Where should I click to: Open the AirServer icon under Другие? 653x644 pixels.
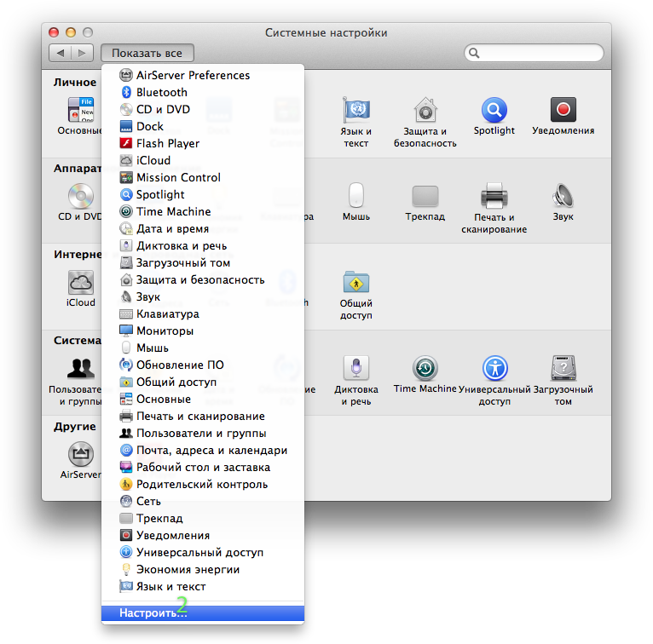click(x=81, y=453)
